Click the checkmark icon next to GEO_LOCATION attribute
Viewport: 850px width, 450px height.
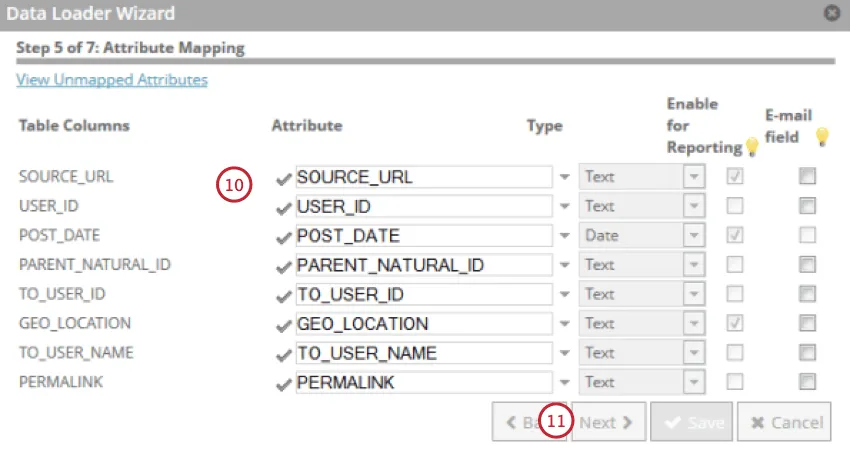pos(284,325)
